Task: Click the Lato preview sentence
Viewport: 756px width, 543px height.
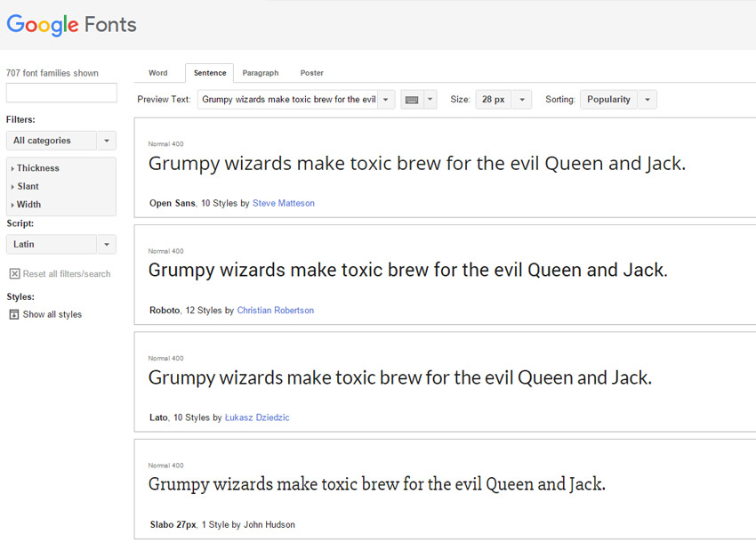Action: (x=400, y=378)
